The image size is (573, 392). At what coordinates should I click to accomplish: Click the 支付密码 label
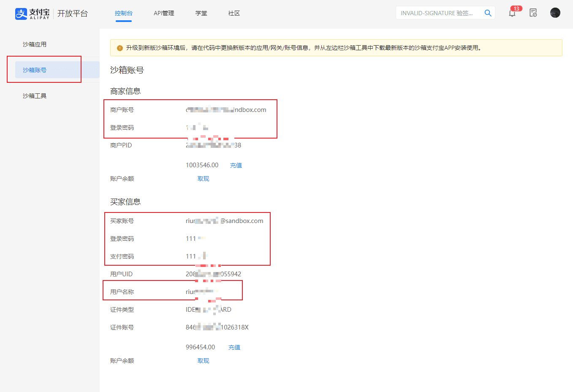click(122, 256)
